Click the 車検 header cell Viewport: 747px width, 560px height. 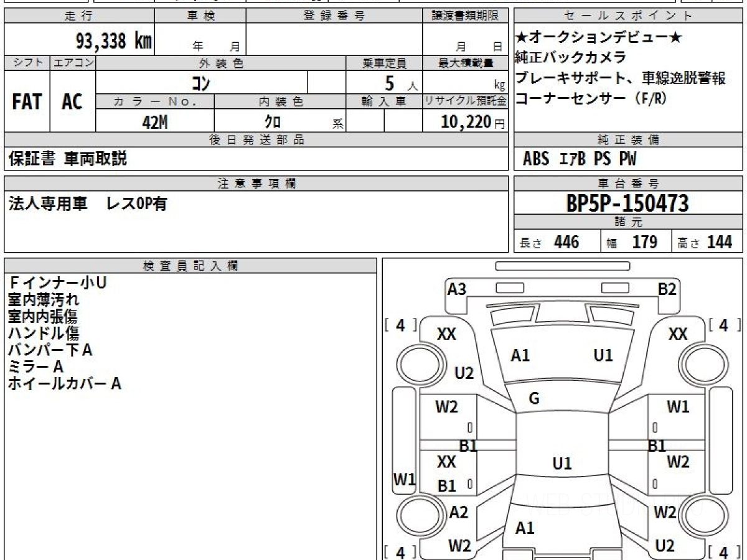[x=200, y=16]
